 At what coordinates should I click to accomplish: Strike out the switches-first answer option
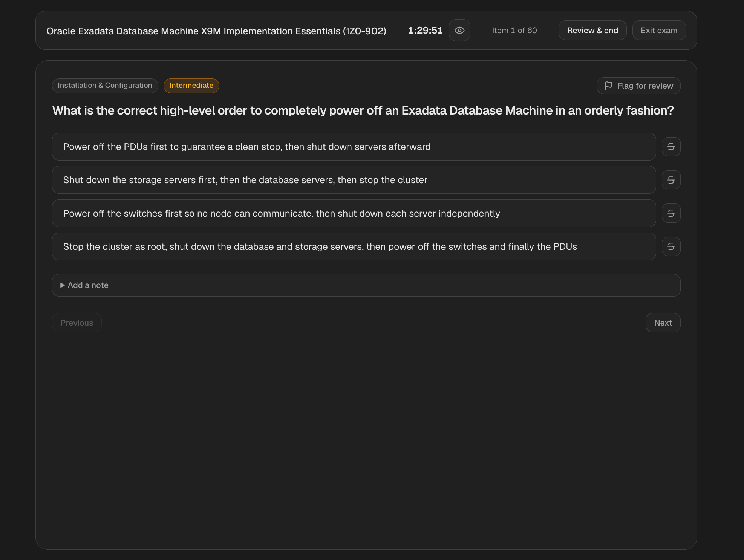(x=671, y=213)
